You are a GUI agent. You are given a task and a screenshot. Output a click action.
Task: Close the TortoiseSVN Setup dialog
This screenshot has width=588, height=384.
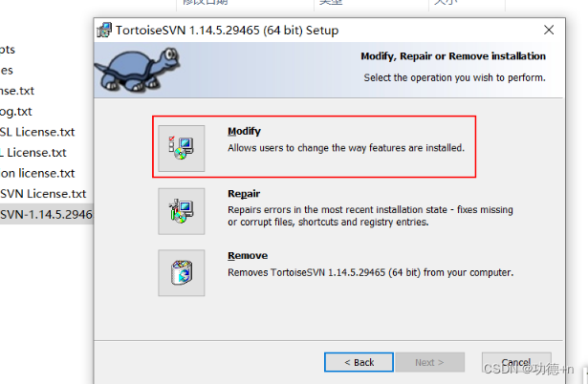point(549,30)
